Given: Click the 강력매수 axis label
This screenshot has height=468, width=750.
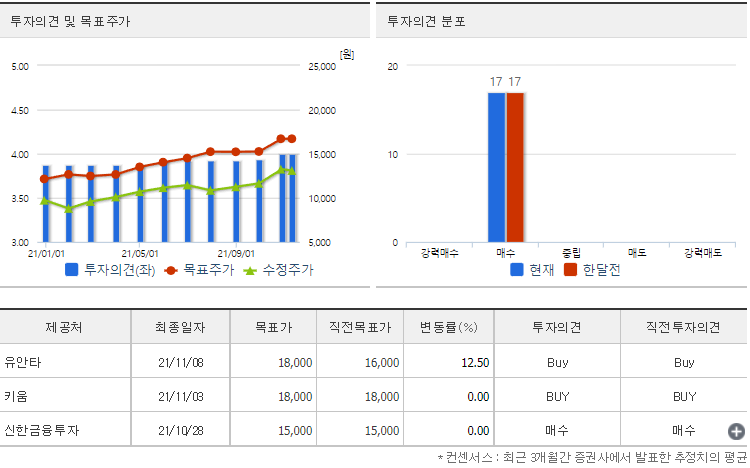Looking at the screenshot, I should (x=440, y=253).
